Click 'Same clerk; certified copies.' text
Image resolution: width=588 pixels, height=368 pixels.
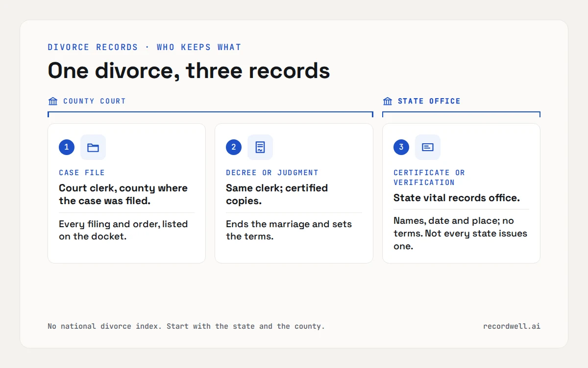277,194
